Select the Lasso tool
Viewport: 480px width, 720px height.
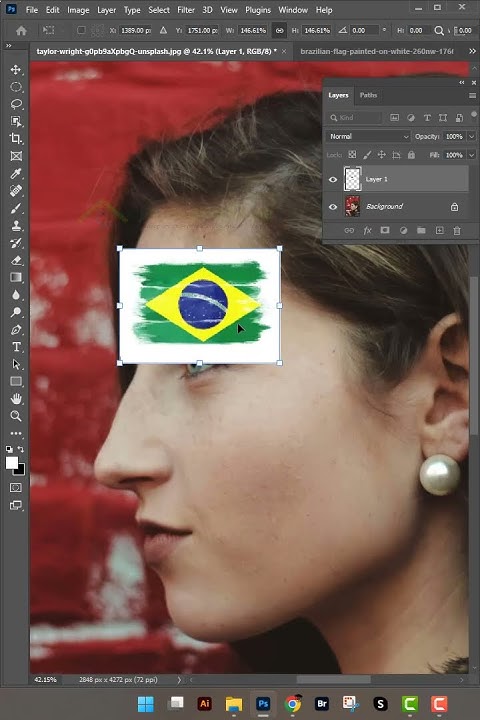click(x=16, y=104)
